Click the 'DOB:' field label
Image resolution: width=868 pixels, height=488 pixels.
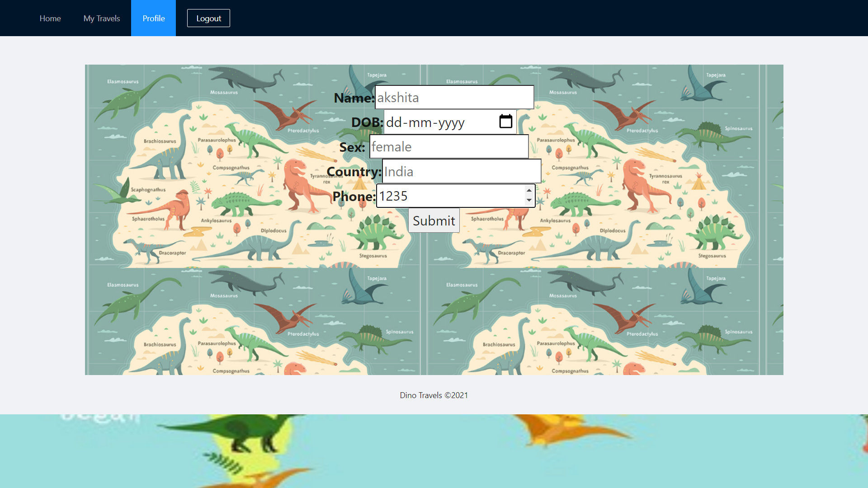[x=367, y=122]
